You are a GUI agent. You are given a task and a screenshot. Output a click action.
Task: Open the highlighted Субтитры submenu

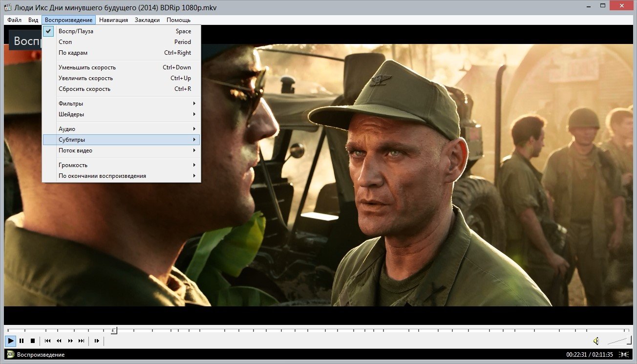click(x=122, y=140)
